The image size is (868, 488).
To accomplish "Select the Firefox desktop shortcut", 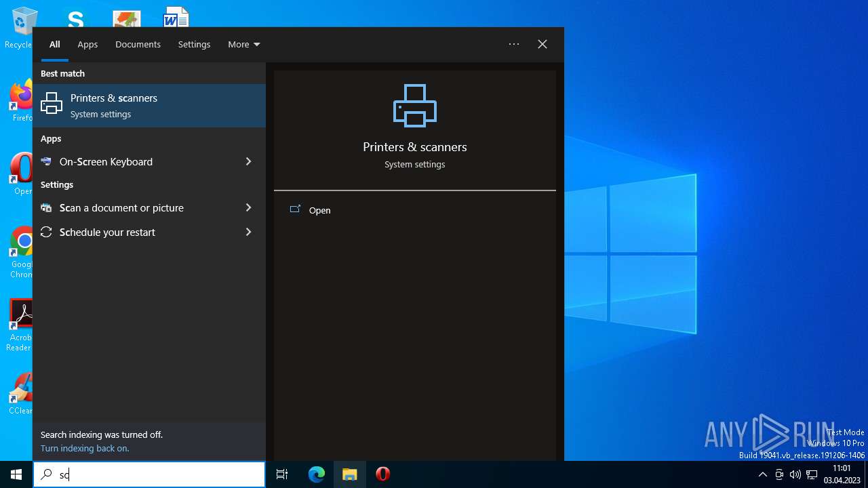I will 20,101.
